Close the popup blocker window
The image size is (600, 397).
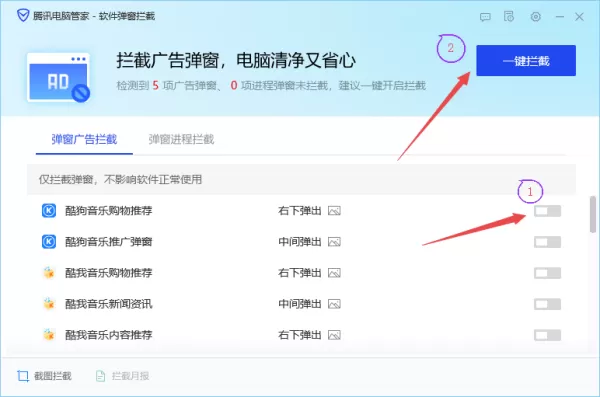pos(579,17)
